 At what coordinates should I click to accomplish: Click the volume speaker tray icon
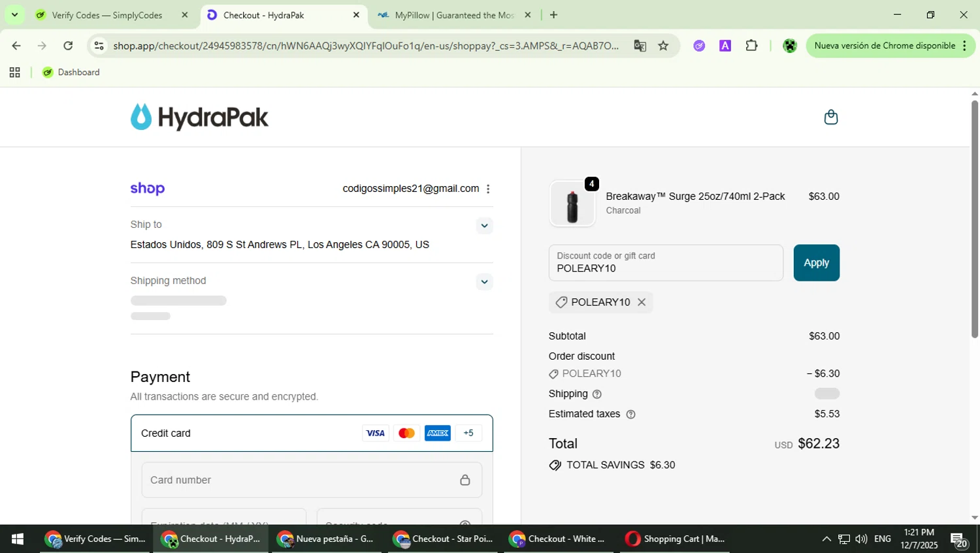(x=861, y=539)
